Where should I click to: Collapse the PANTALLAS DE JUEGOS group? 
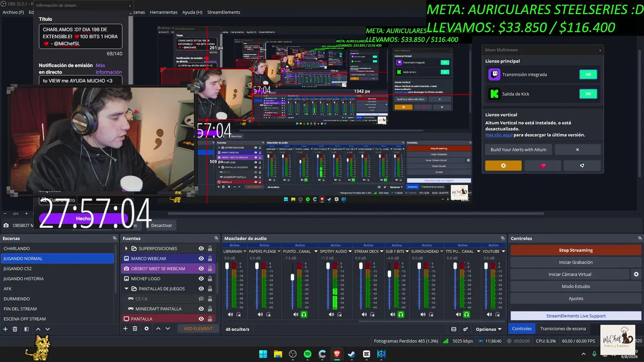[x=126, y=289]
